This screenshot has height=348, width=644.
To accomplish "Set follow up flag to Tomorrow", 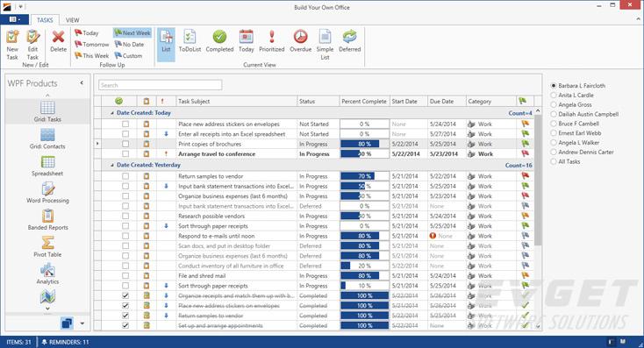I will pyautogui.click(x=92, y=45).
